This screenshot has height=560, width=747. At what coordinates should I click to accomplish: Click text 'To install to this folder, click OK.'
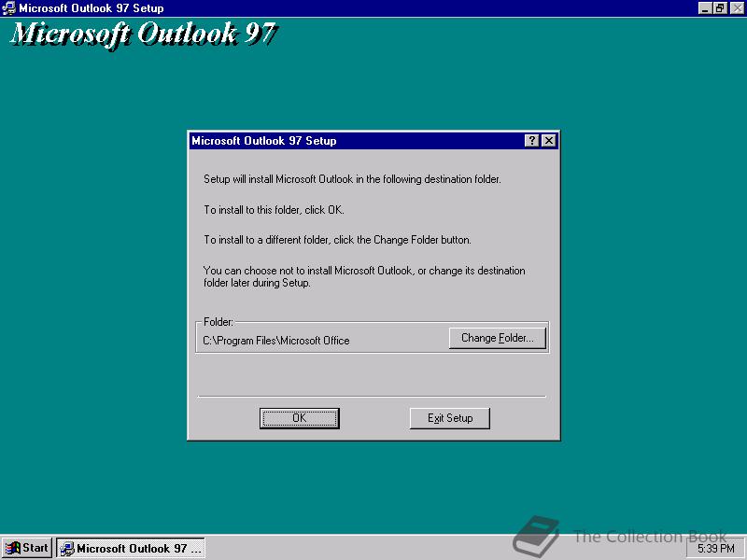(x=274, y=209)
